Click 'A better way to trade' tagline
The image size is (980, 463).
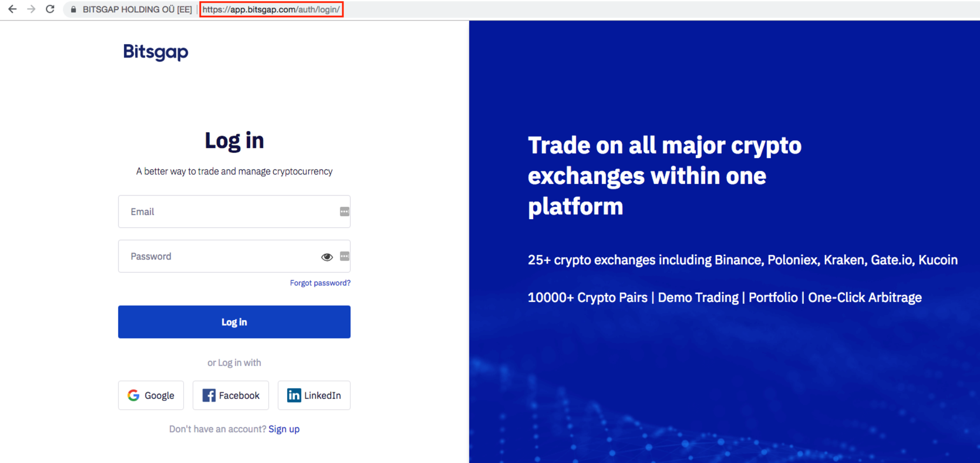pos(234,172)
